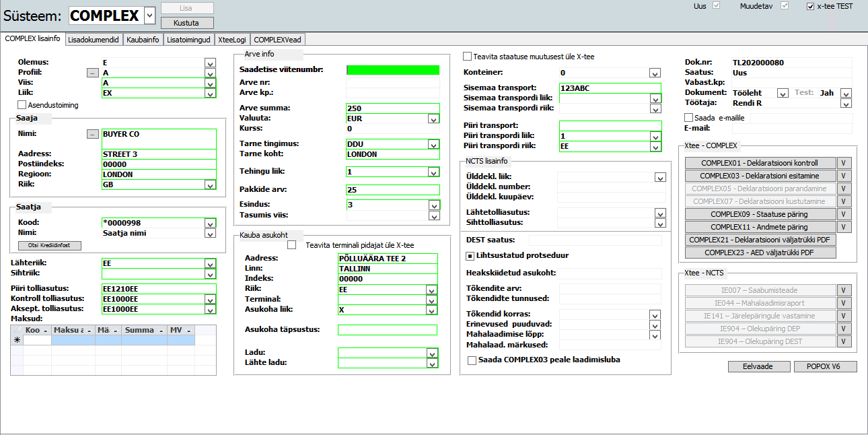Expand the Piiri transpordi riik dropdown
Image resolution: width=868 pixels, height=435 pixels.
(x=655, y=146)
